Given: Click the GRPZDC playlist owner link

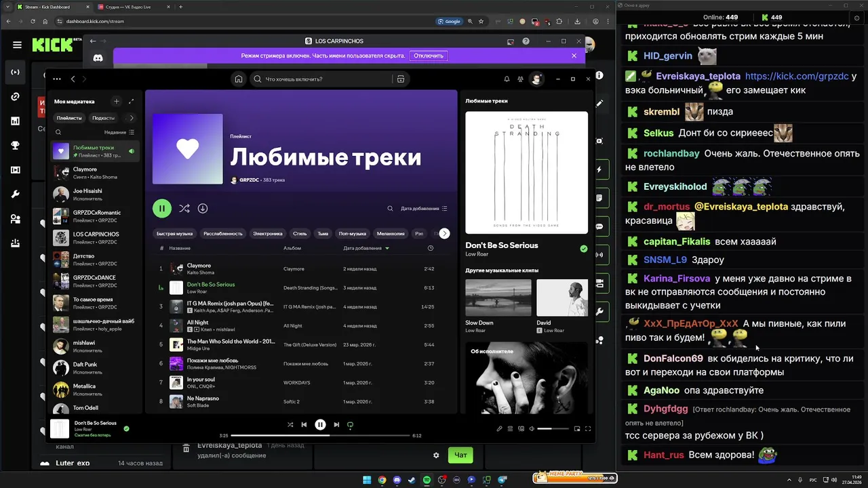Looking at the screenshot, I should [249, 180].
